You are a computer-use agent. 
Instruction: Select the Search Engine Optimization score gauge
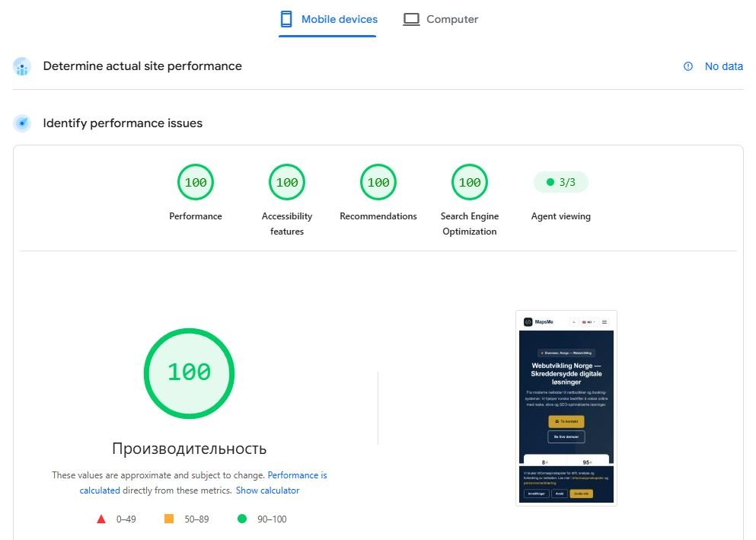click(x=470, y=182)
